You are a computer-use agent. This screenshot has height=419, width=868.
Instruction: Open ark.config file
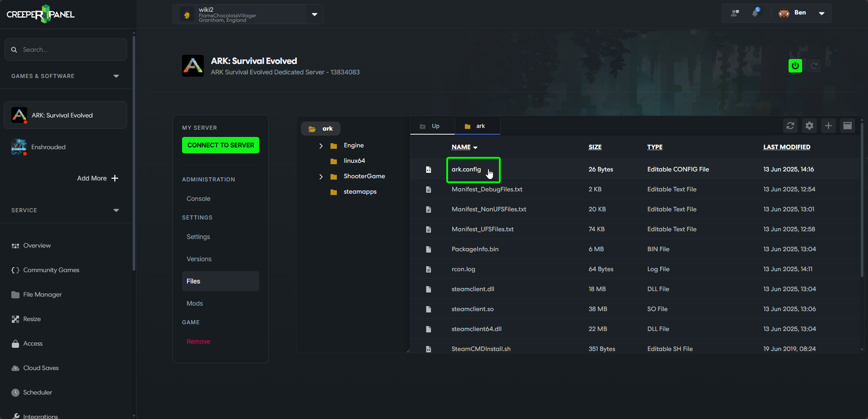pyautogui.click(x=466, y=169)
